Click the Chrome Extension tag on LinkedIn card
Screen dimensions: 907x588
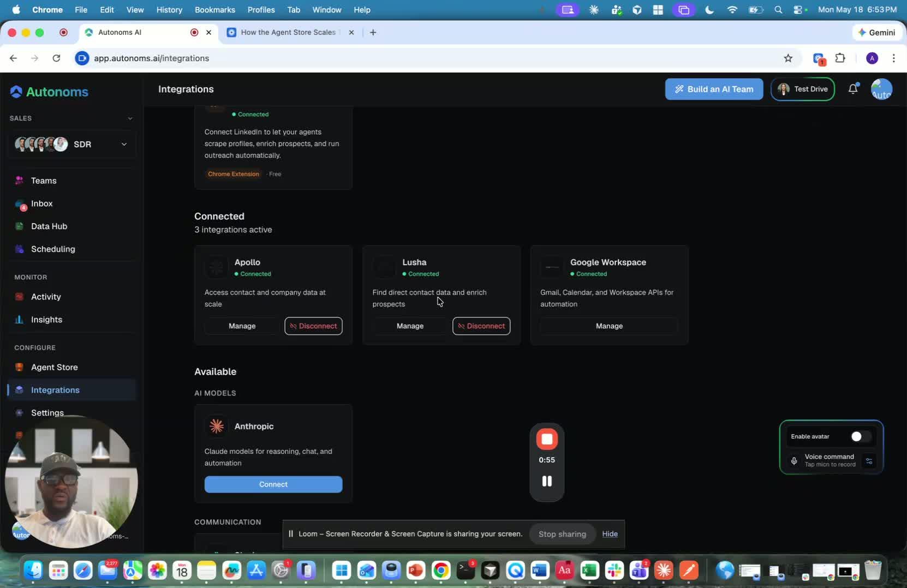point(234,174)
